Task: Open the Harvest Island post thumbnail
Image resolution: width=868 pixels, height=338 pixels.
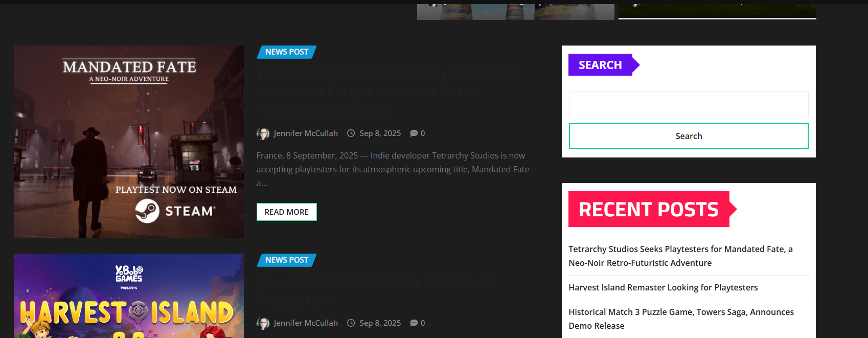Action: pyautogui.click(x=129, y=296)
